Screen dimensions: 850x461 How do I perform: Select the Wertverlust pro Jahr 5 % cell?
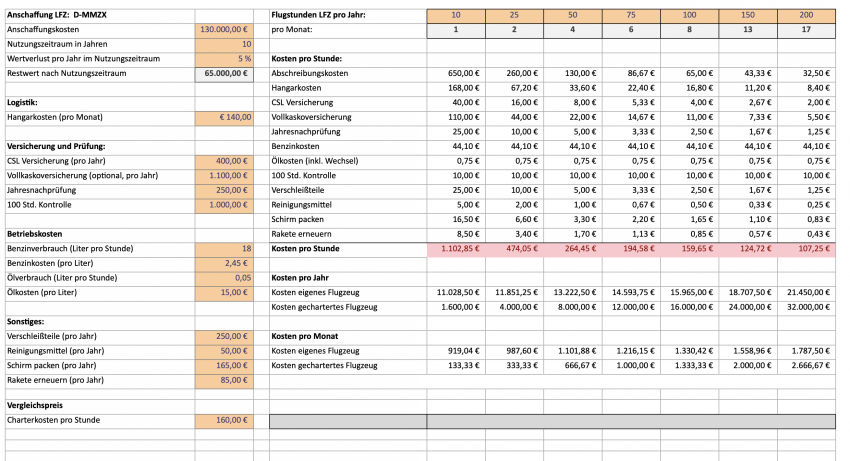click(x=224, y=59)
